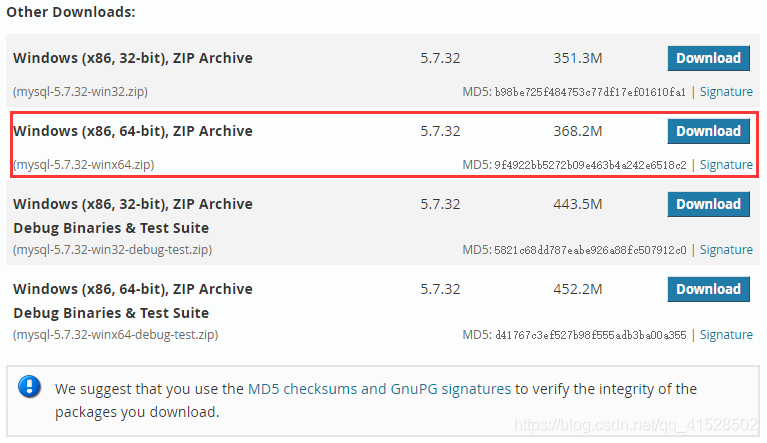Open Signature link for mysql-5.7.32-win32.zip

726,91
